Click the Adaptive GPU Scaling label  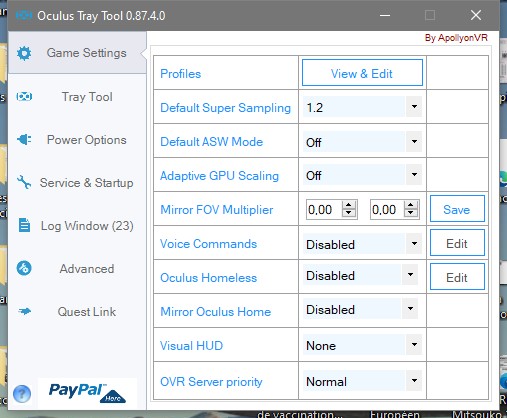pos(219,176)
